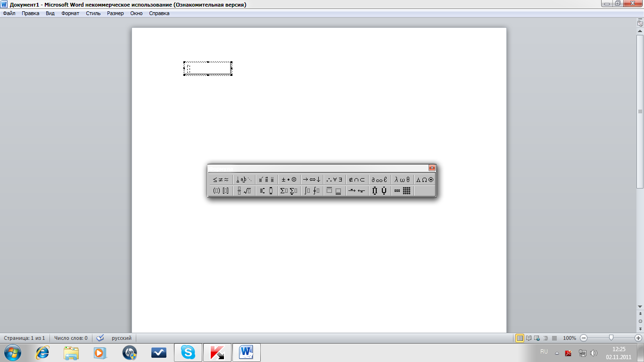Open the fraction and radical templates palette

[x=244, y=191]
